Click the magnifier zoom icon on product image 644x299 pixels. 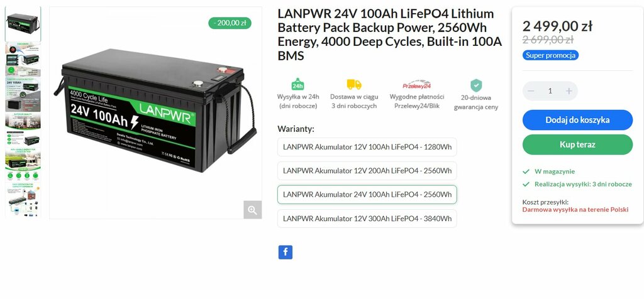252,210
